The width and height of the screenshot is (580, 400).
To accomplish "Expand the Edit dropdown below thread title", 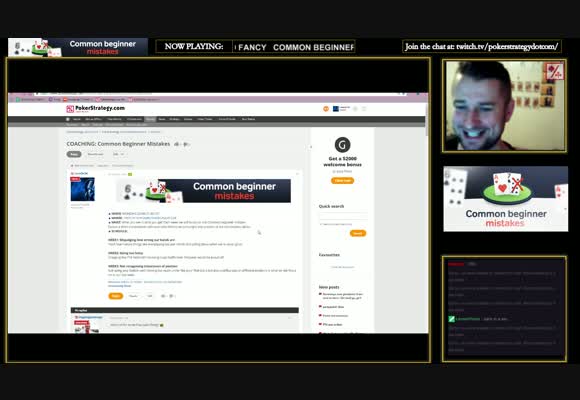I will point(118,154).
